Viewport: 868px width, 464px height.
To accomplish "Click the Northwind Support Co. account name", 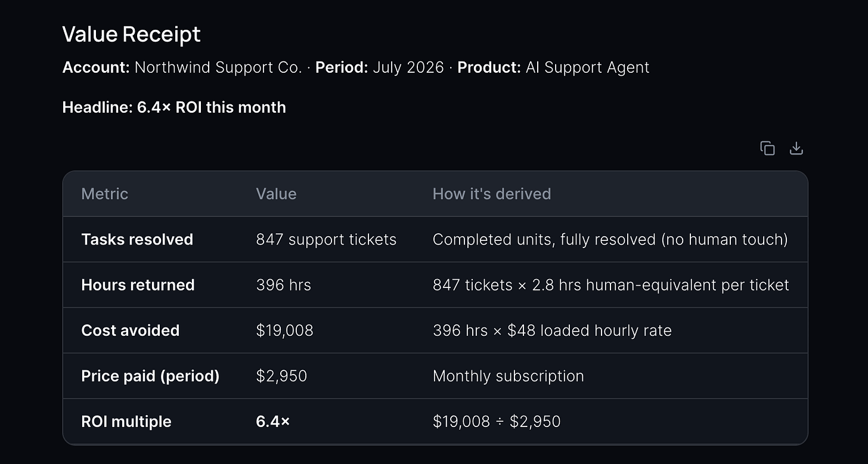I will click(x=218, y=67).
